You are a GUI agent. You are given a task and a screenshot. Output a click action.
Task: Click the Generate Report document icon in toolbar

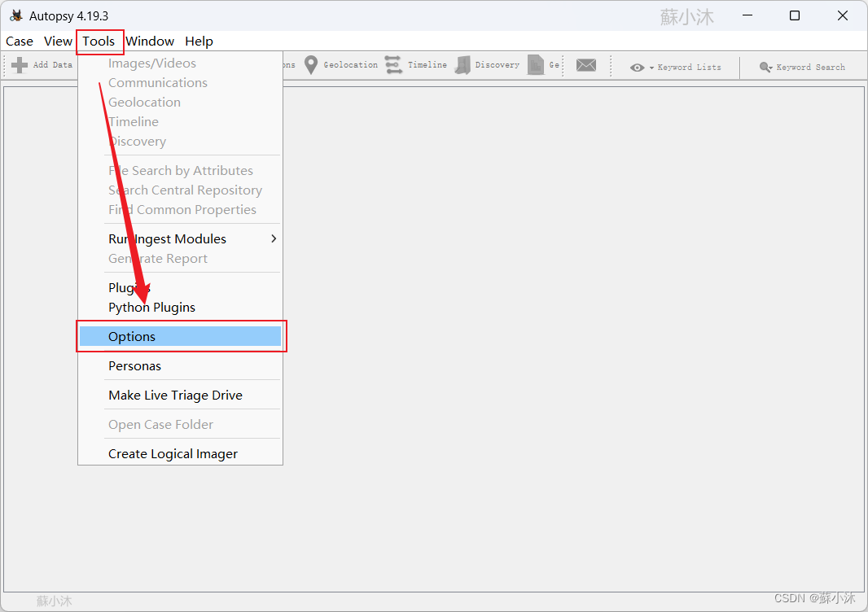click(535, 65)
